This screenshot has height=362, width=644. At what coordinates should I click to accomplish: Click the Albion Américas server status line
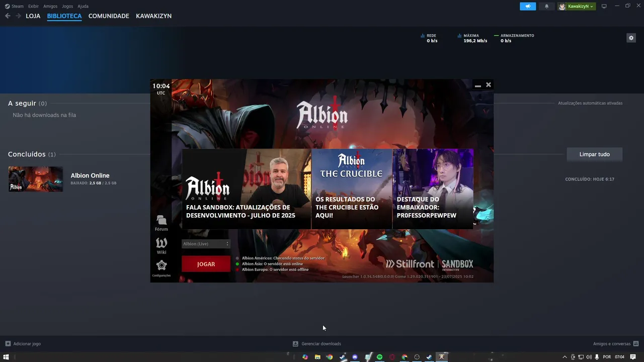pyautogui.click(x=283, y=258)
